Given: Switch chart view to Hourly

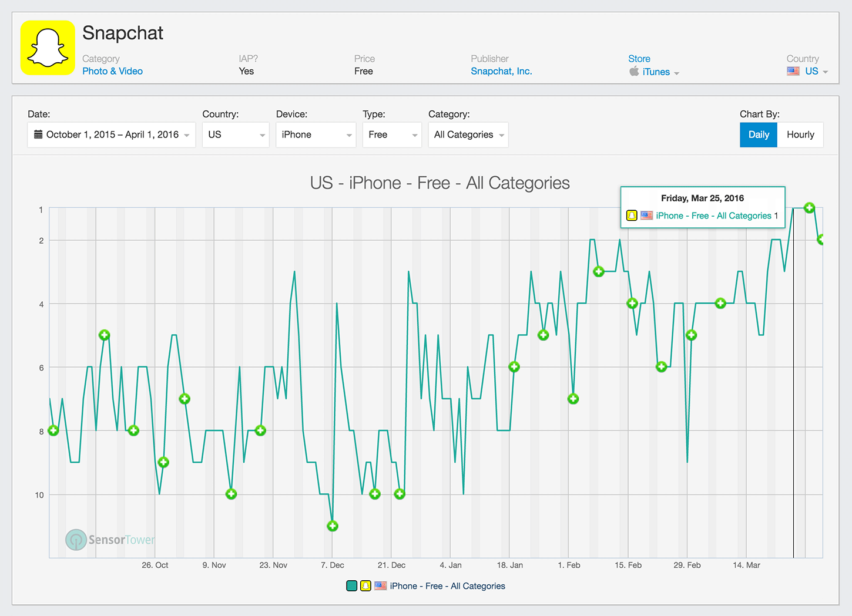Looking at the screenshot, I should tap(801, 134).
